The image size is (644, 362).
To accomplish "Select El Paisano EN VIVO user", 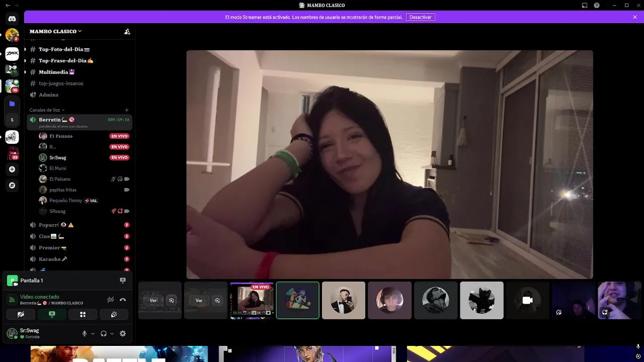I will pos(84,136).
